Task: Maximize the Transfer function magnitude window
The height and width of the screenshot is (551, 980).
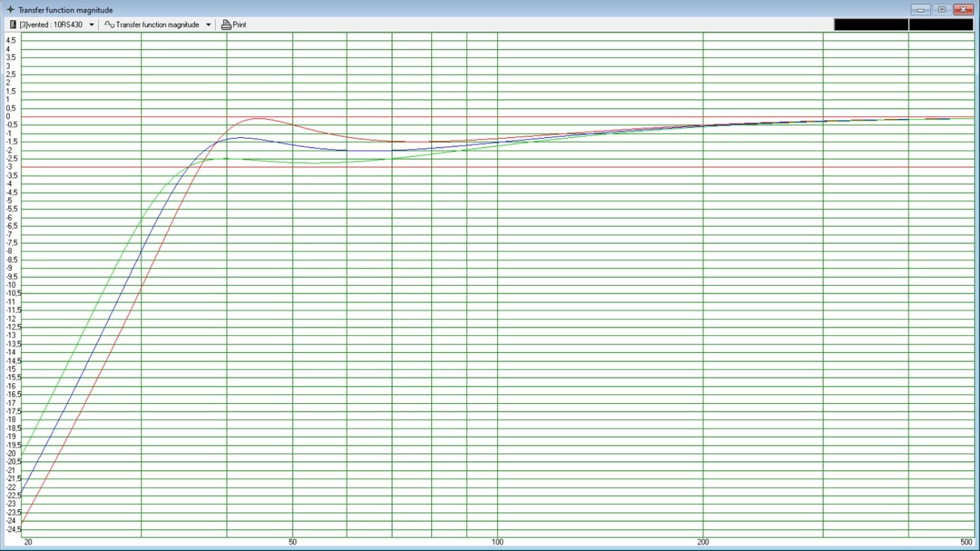Action: point(941,10)
